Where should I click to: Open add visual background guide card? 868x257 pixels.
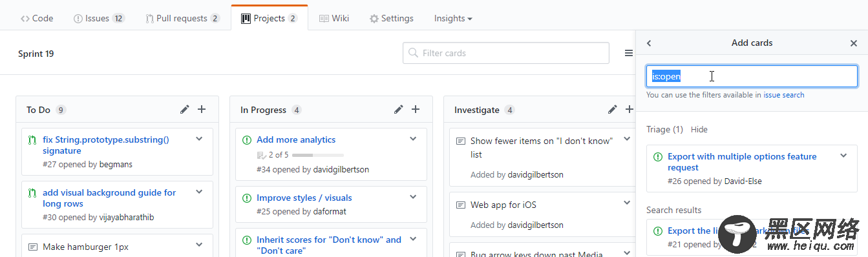pos(109,198)
